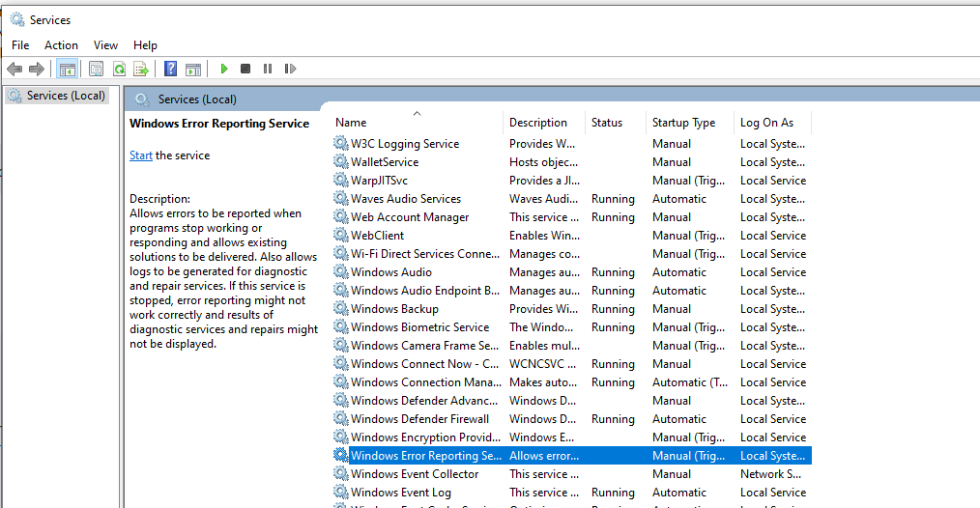Click gear icon beside Windows Event Log

coord(340,492)
